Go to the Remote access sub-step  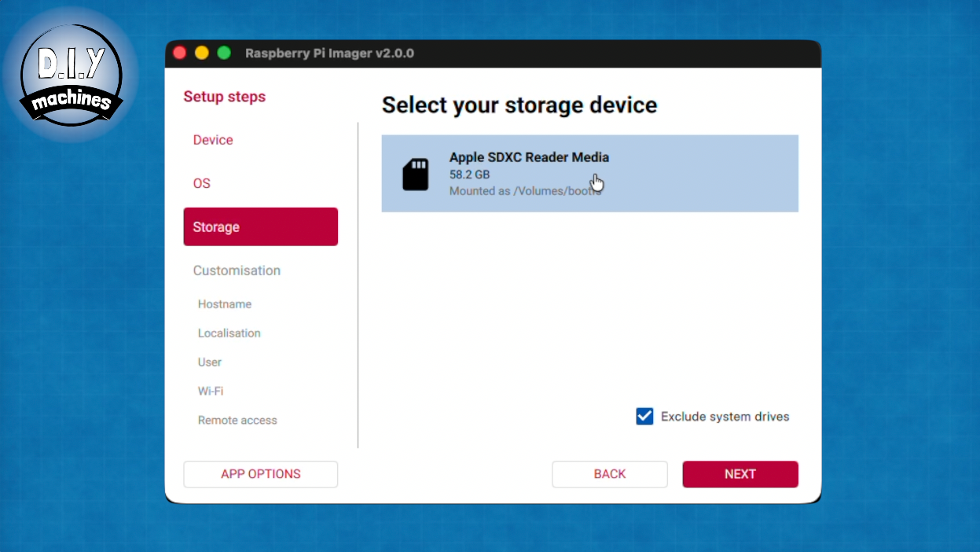pos(237,421)
